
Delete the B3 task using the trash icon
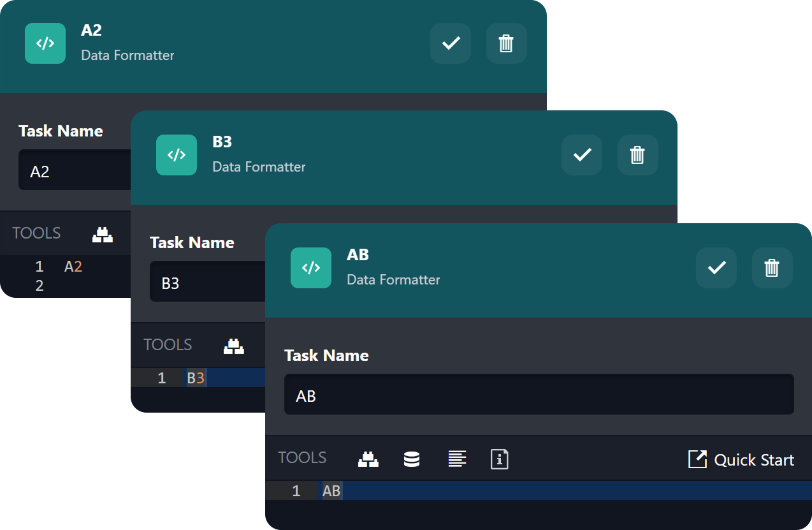(637, 155)
